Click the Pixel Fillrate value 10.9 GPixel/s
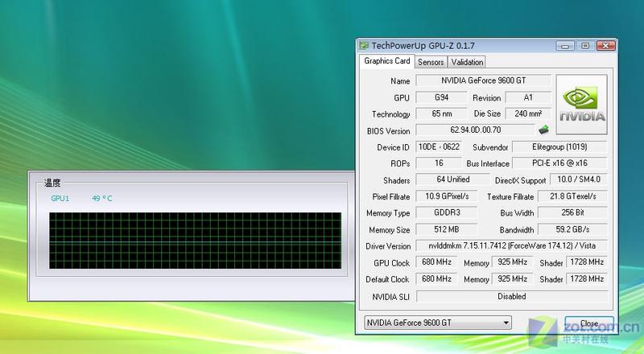 447,196
